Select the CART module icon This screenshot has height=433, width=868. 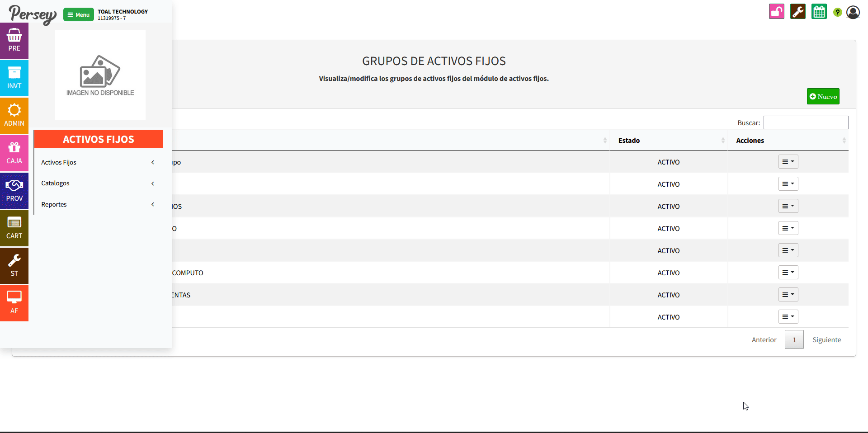pos(14,228)
